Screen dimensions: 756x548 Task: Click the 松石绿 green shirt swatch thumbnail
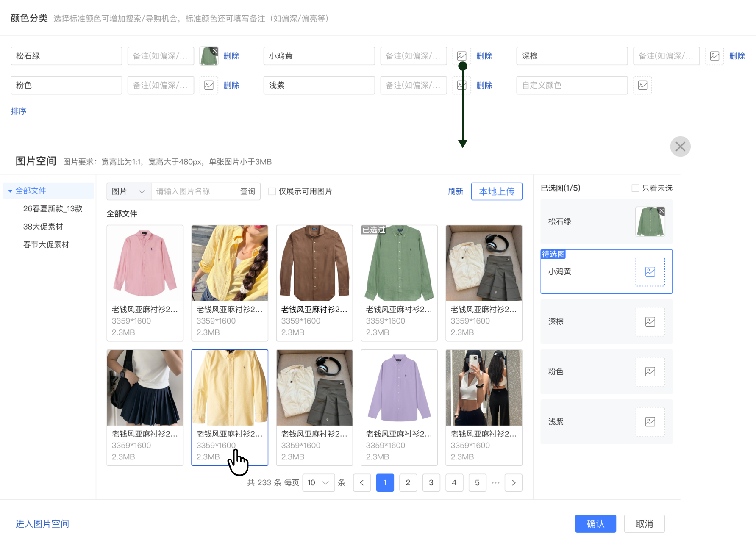point(208,56)
